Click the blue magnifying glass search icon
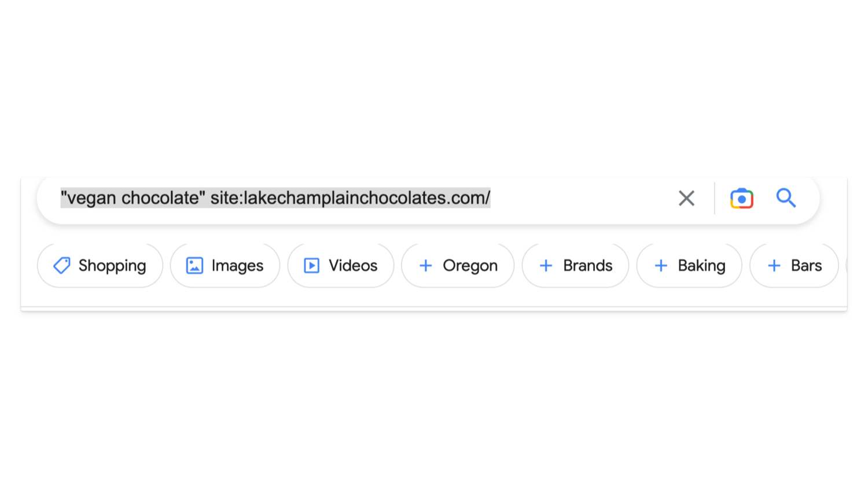This screenshot has width=868, height=488. coord(786,198)
